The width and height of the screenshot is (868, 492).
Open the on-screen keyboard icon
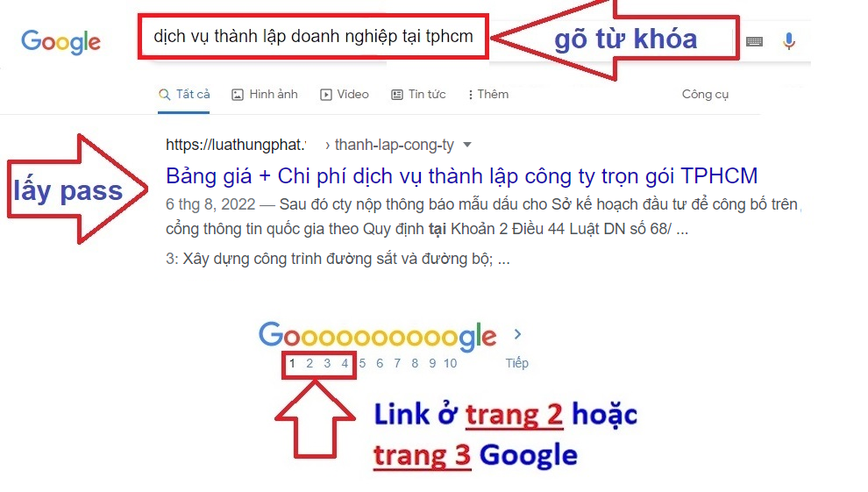click(x=754, y=41)
